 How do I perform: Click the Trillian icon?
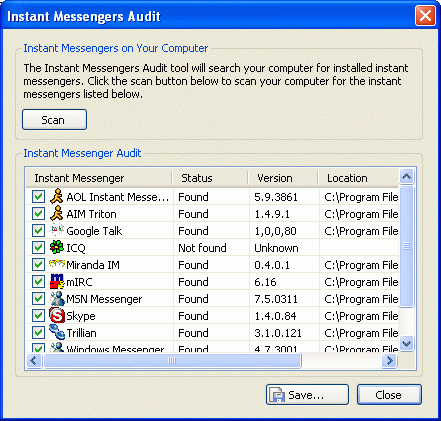pyautogui.click(x=57, y=332)
